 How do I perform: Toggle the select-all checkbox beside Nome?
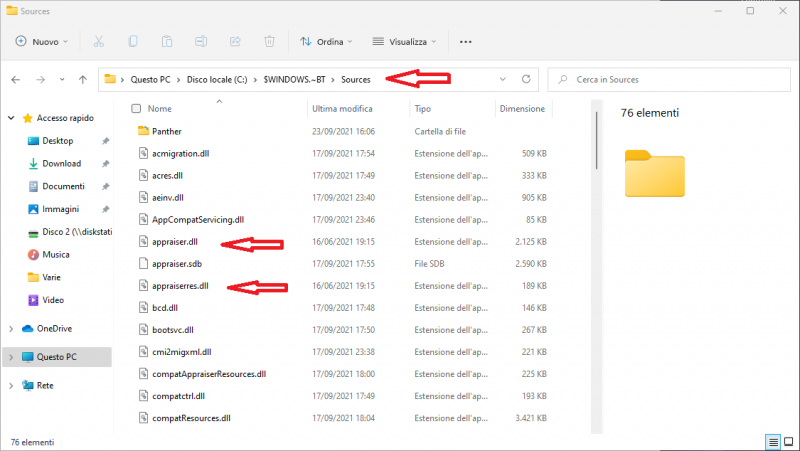click(x=136, y=109)
